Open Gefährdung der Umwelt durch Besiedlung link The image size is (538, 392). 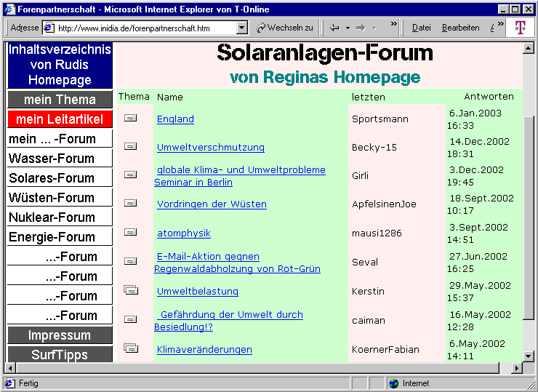point(228,321)
